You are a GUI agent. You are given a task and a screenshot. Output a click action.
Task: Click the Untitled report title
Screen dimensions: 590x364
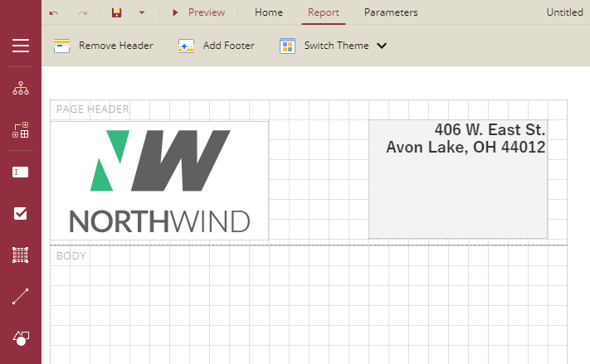point(565,12)
